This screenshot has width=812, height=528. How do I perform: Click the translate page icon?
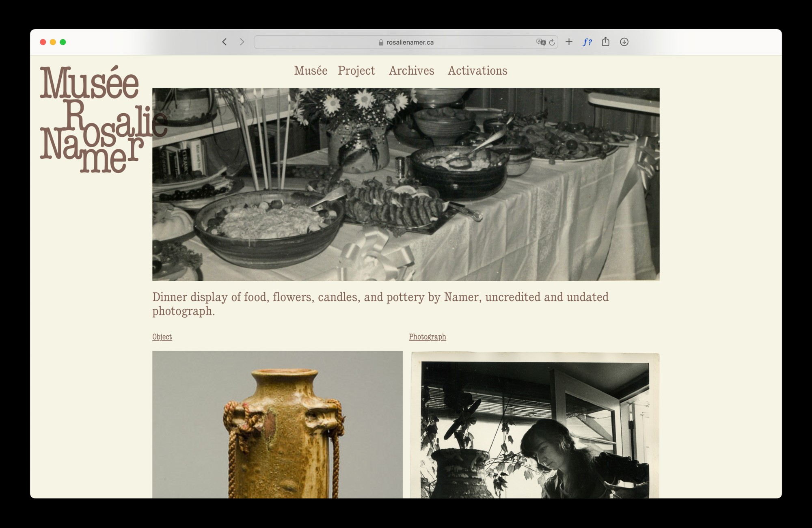pyautogui.click(x=540, y=42)
